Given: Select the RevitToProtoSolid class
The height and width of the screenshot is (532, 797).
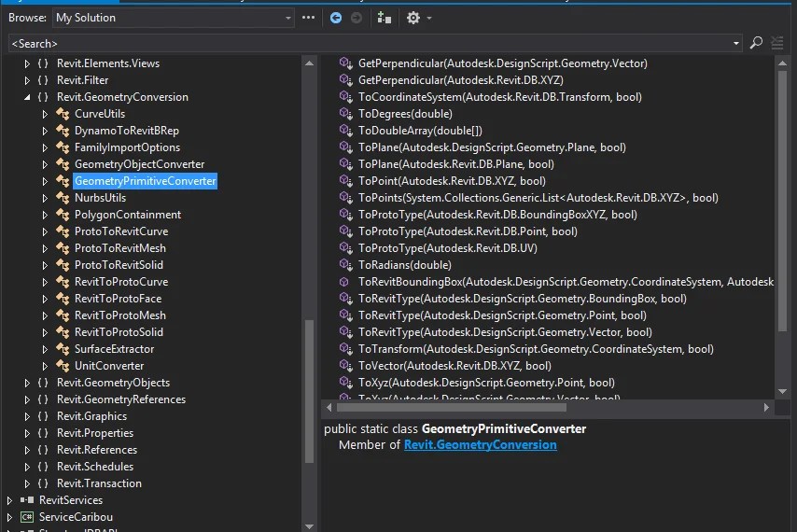Looking at the screenshot, I should point(119,332).
